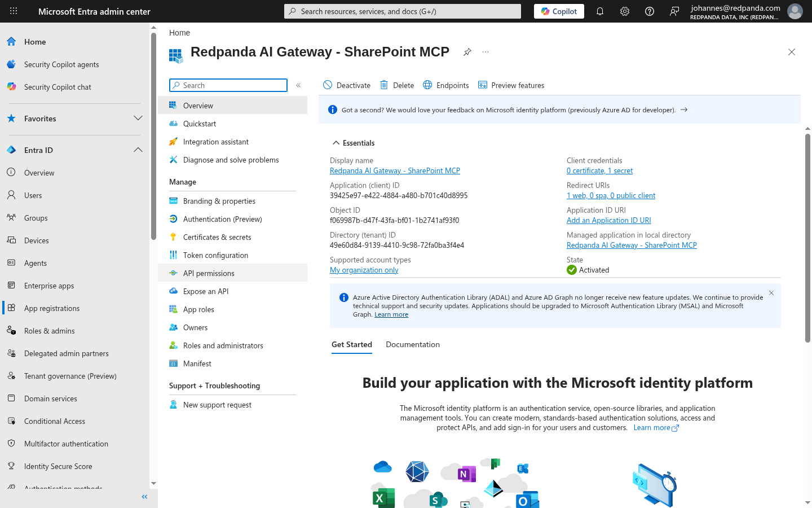Focus the resource menu Search field
This screenshot has height=508, width=812.
point(228,85)
